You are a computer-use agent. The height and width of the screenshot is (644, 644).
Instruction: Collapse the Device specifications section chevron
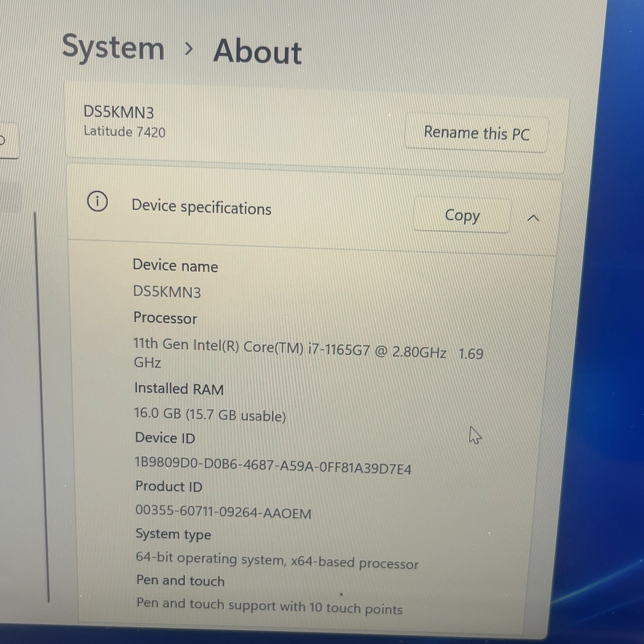pyautogui.click(x=533, y=218)
